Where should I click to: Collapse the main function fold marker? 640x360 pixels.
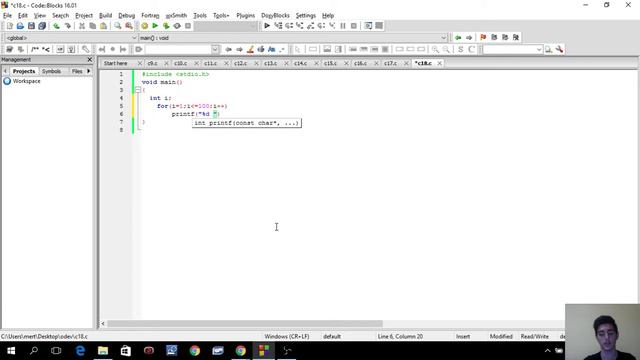pos(138,90)
